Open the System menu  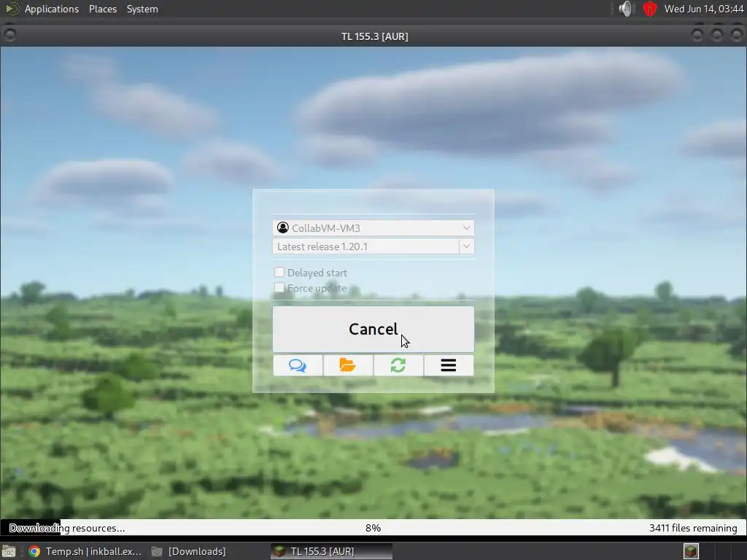[142, 9]
